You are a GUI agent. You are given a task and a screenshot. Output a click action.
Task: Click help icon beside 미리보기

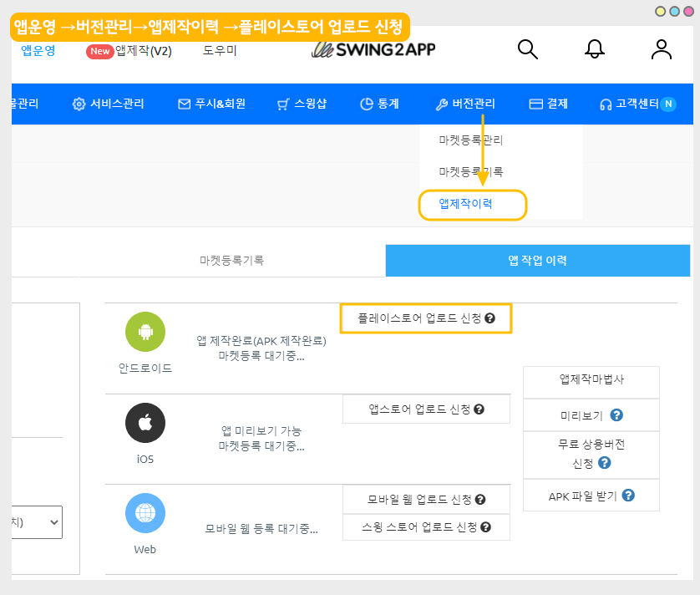(x=617, y=415)
